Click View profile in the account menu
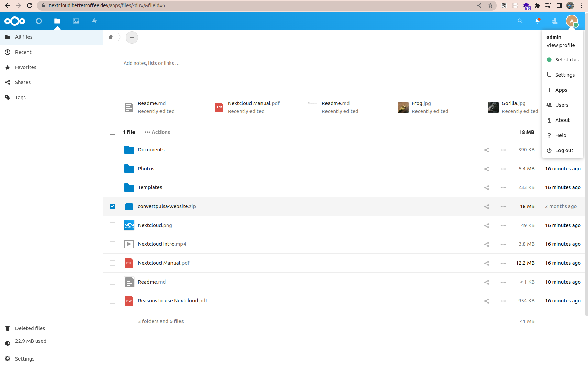Image resolution: width=588 pixels, height=366 pixels. click(x=560, y=45)
